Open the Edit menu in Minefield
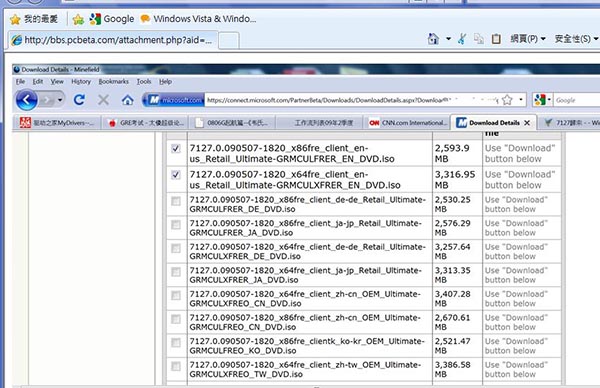Viewport: 600px width, 388px height. pyautogui.click(x=38, y=82)
